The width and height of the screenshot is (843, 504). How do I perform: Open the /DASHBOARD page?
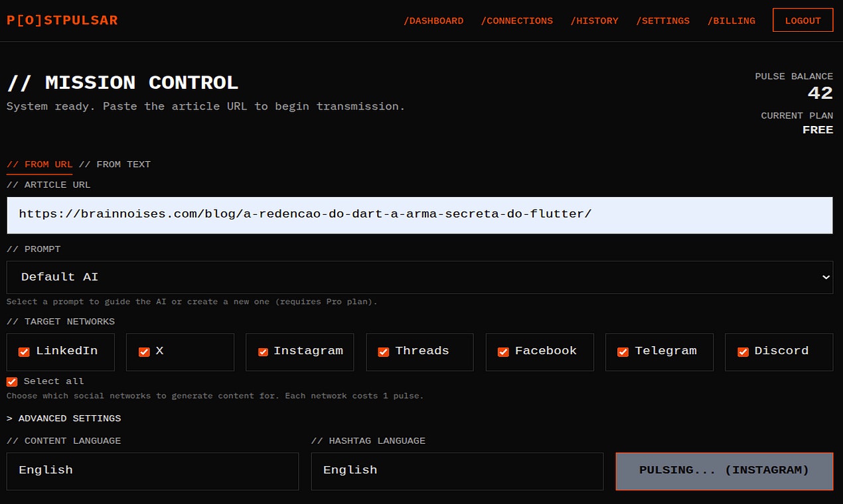[433, 21]
